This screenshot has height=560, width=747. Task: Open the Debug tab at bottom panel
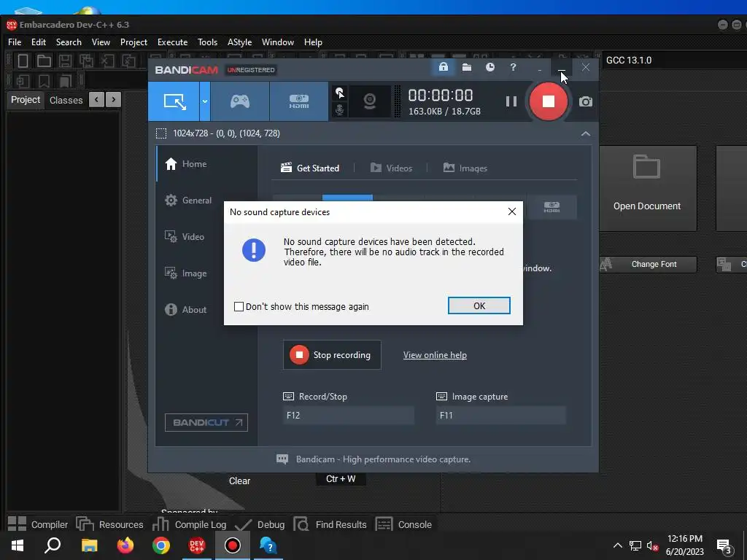[x=260, y=524]
